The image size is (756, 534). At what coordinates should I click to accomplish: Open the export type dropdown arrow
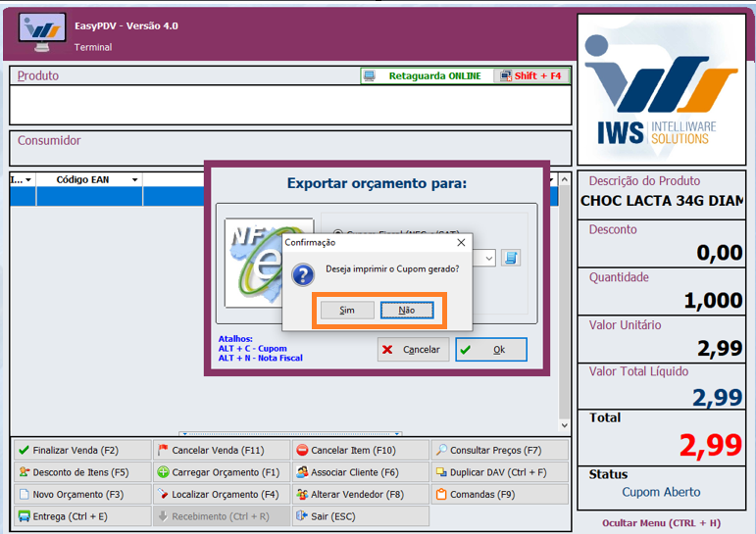(x=490, y=259)
